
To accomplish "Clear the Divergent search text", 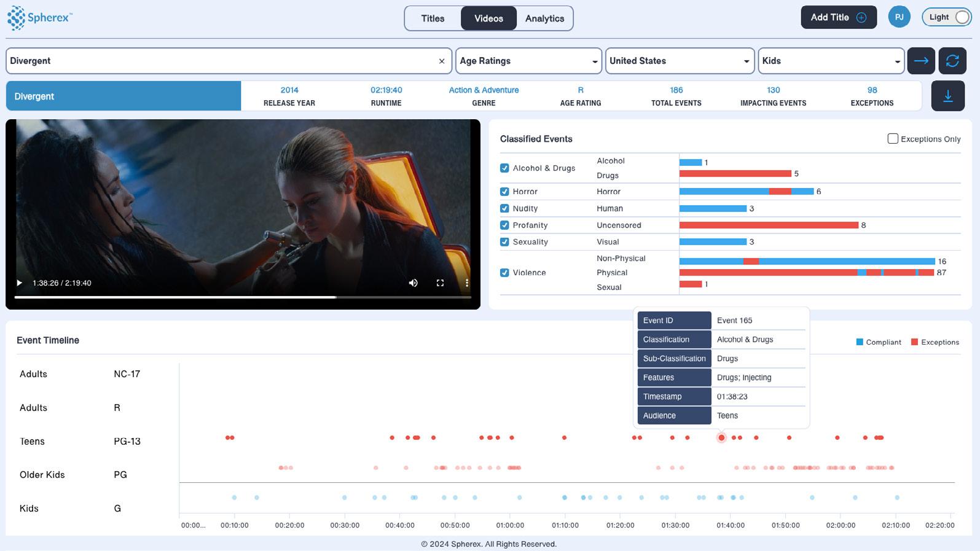I will click(x=441, y=61).
